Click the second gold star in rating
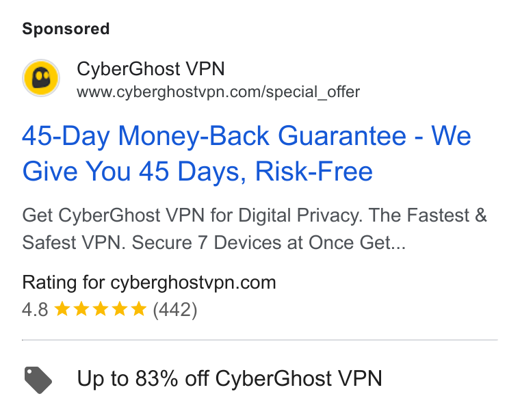Viewport: 520px width, 420px height. [81, 309]
